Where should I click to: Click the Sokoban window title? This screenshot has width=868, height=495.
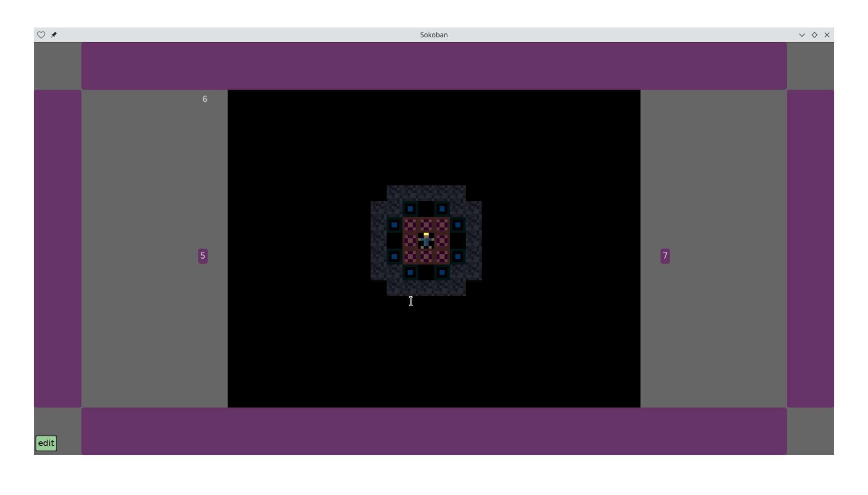pyautogui.click(x=434, y=35)
